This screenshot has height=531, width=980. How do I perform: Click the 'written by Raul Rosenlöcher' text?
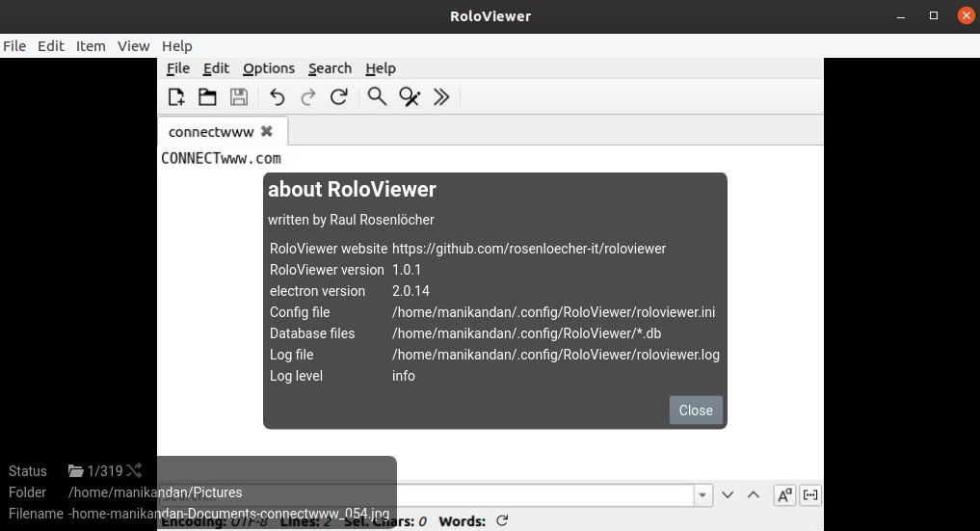[351, 220]
